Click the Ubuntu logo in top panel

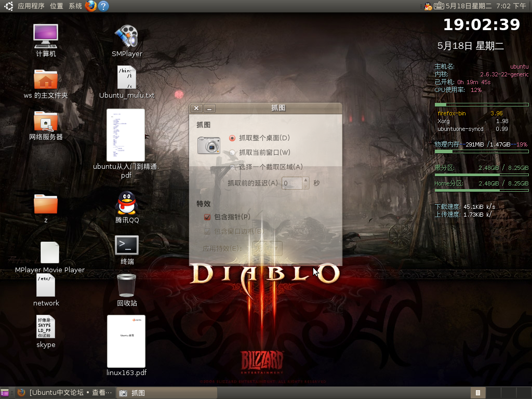(x=9, y=6)
